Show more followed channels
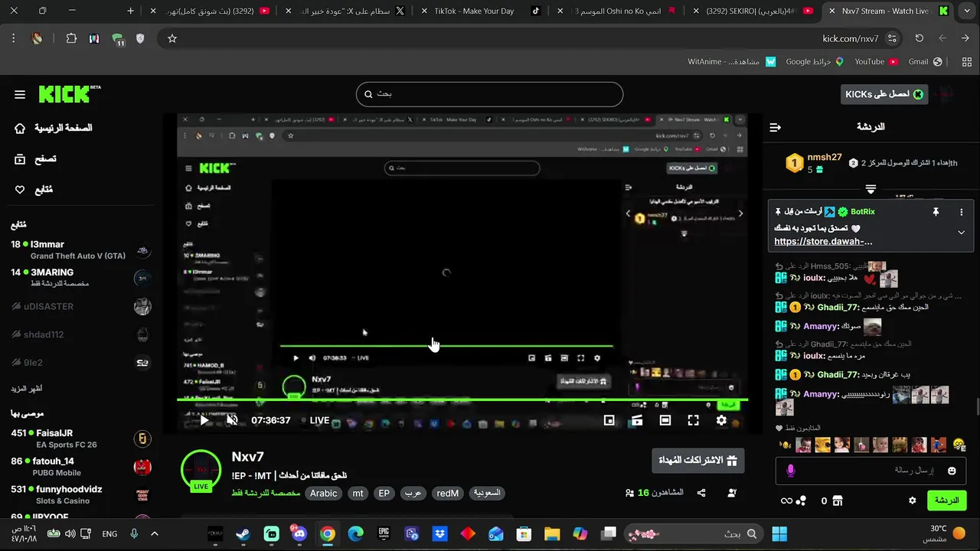Viewport: 980px width, 551px height. [x=27, y=389]
